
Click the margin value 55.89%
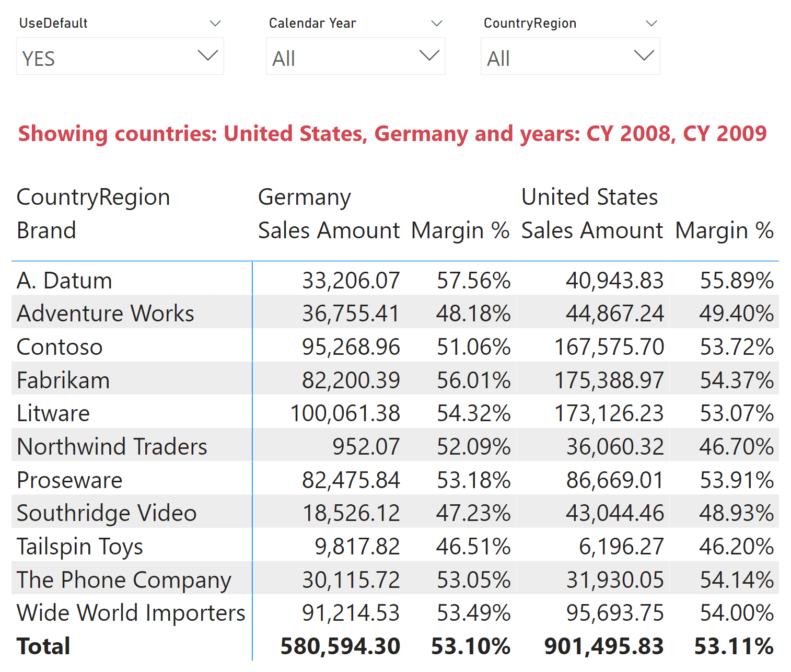click(x=737, y=281)
